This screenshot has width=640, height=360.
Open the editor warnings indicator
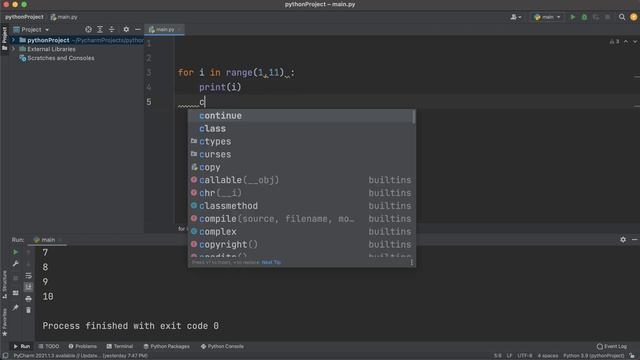tap(614, 42)
